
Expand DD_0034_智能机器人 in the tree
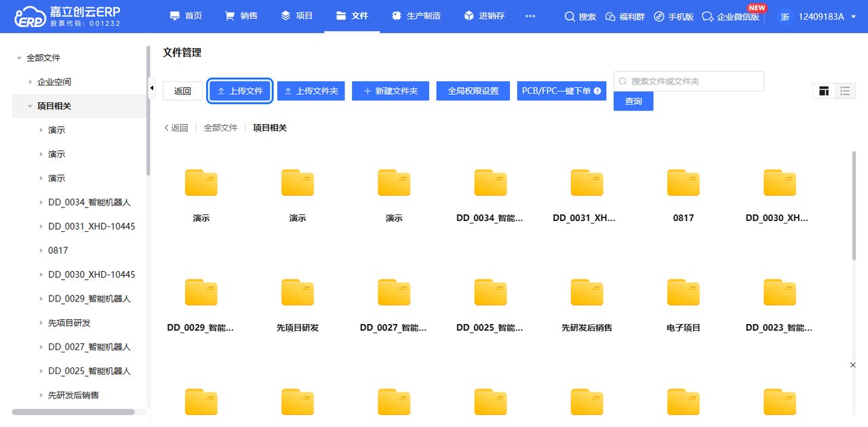tap(41, 203)
